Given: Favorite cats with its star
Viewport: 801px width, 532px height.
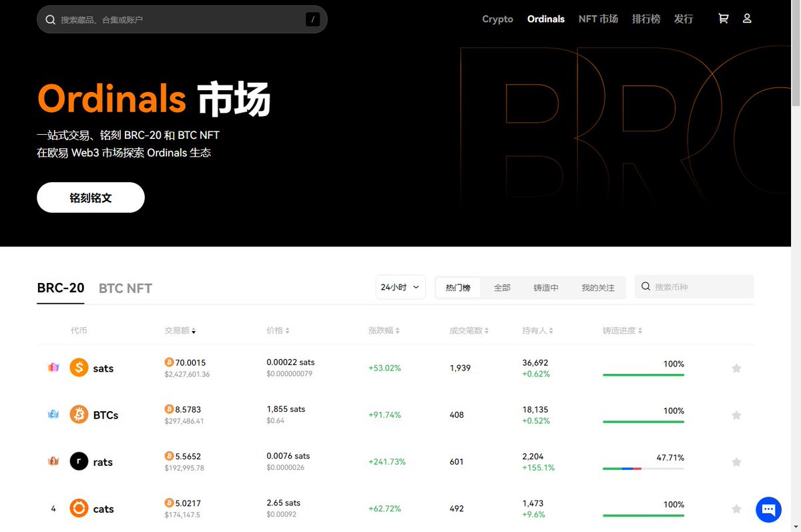Looking at the screenshot, I should tap(736, 509).
